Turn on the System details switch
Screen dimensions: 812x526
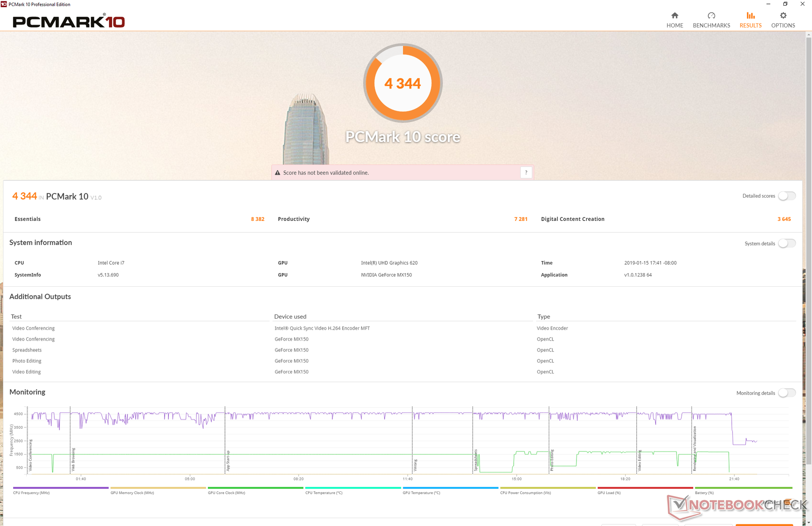[787, 243]
